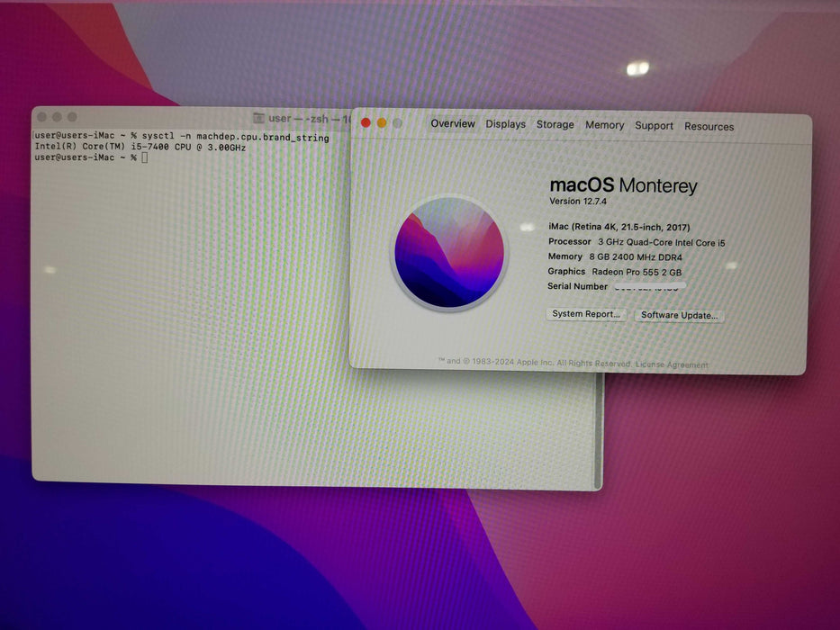Switch to the Overview tab
Viewport: 840px width, 630px height.
tap(453, 124)
